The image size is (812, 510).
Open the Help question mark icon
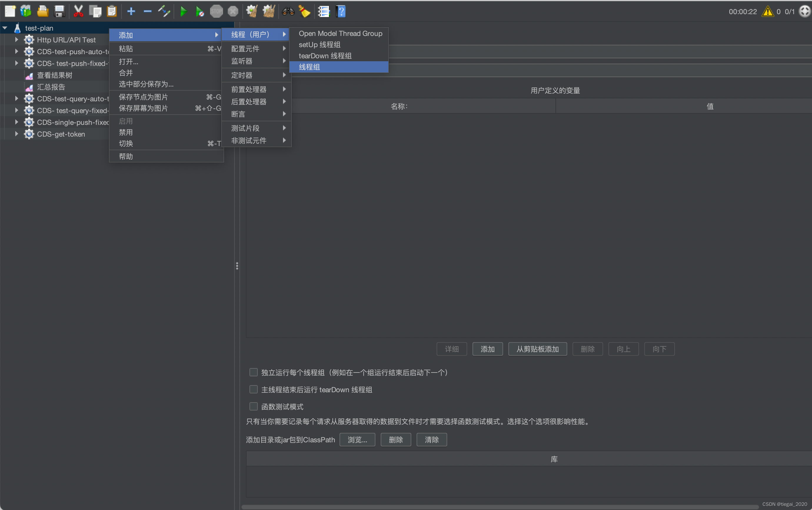pyautogui.click(x=341, y=11)
